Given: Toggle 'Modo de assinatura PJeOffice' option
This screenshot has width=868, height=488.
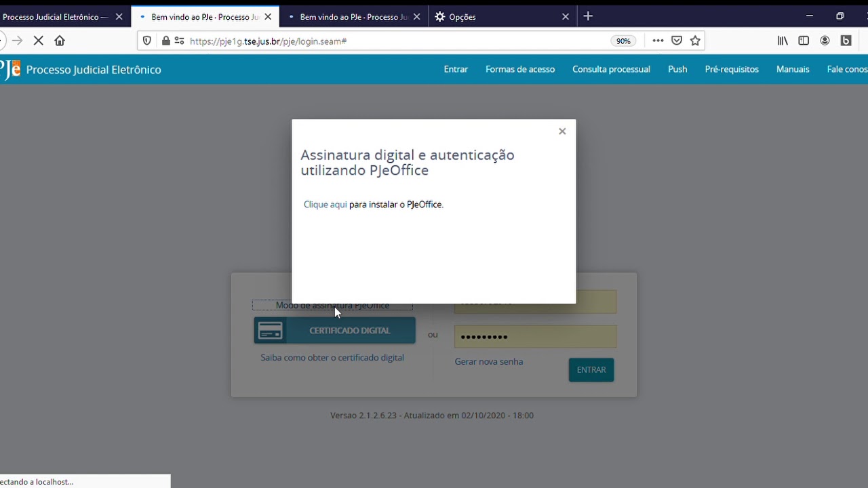Looking at the screenshot, I should 332,306.
